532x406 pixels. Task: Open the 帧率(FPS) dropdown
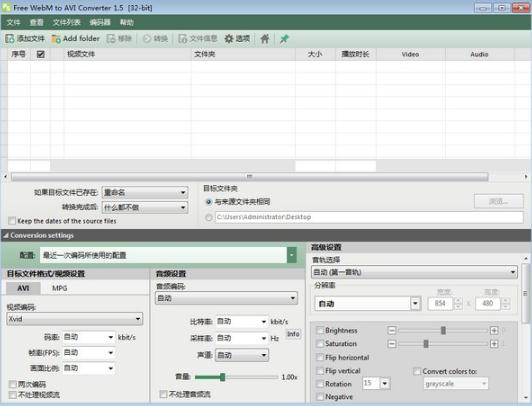[x=89, y=353]
